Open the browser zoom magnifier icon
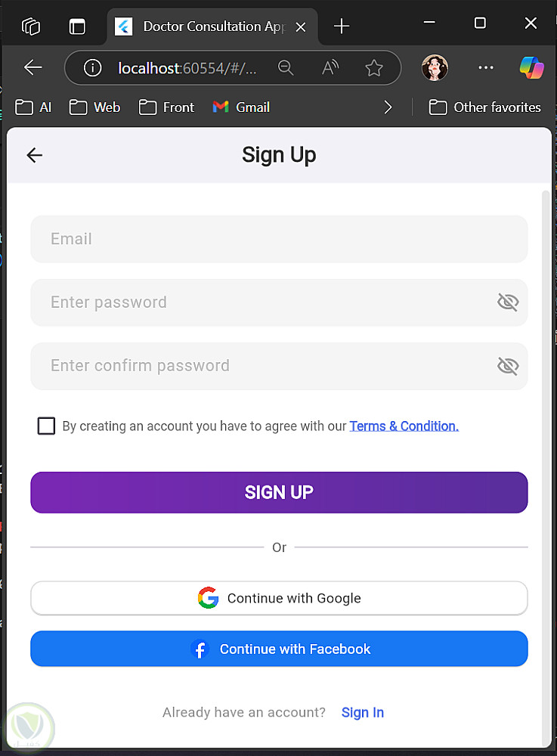 [x=286, y=68]
